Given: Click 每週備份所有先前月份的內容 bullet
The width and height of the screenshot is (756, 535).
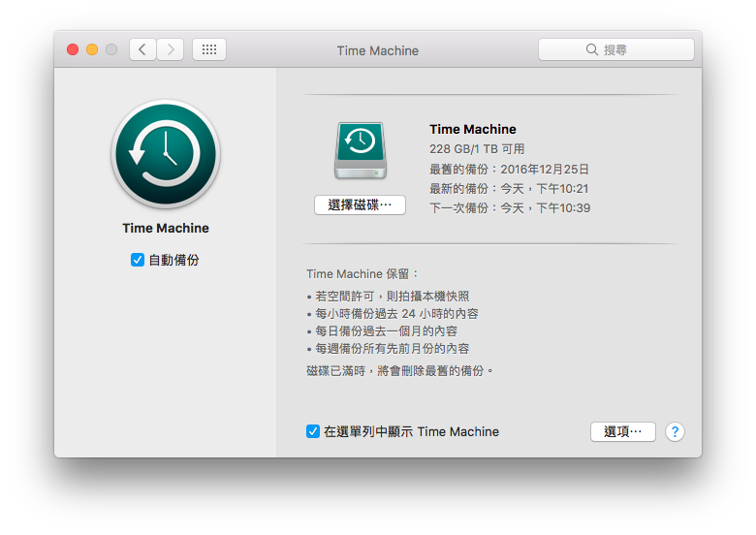Looking at the screenshot, I should [x=388, y=349].
